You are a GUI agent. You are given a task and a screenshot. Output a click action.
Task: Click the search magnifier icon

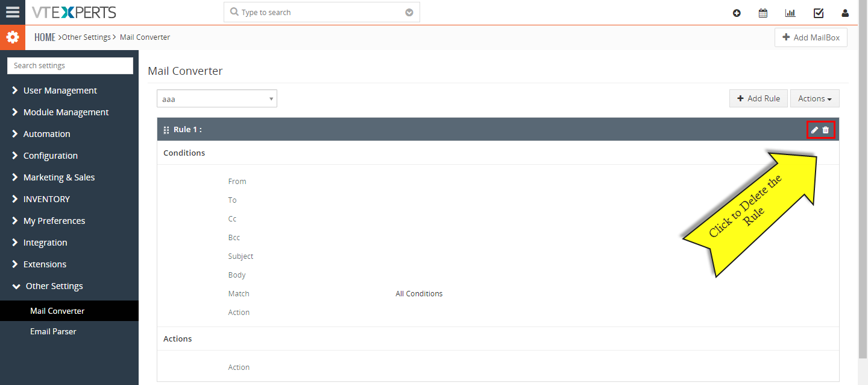[x=234, y=12]
